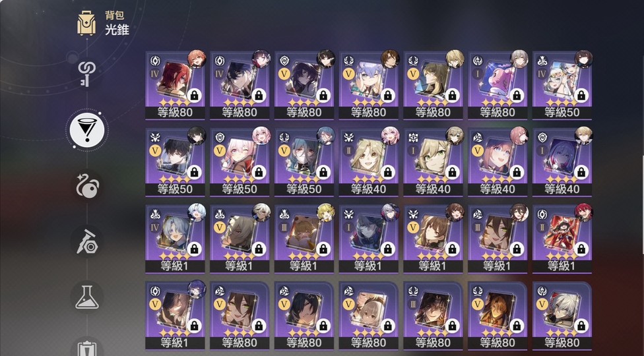The image size is (644, 356).
Task: Open the upgrade materials nut-and-pencil category
Action: (x=86, y=241)
